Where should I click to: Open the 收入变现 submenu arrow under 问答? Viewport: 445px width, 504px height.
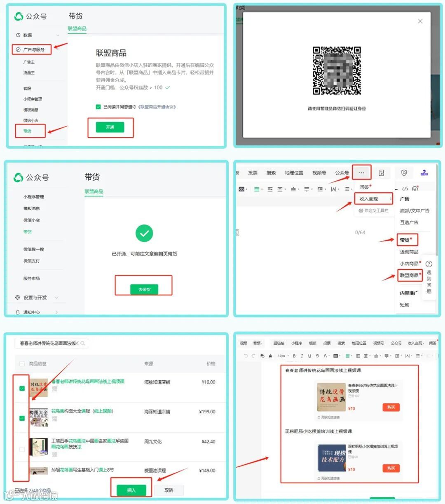click(x=390, y=199)
